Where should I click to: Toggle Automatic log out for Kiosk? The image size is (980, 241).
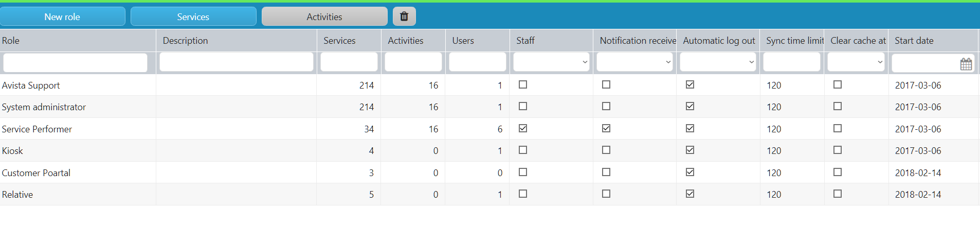[x=690, y=150]
